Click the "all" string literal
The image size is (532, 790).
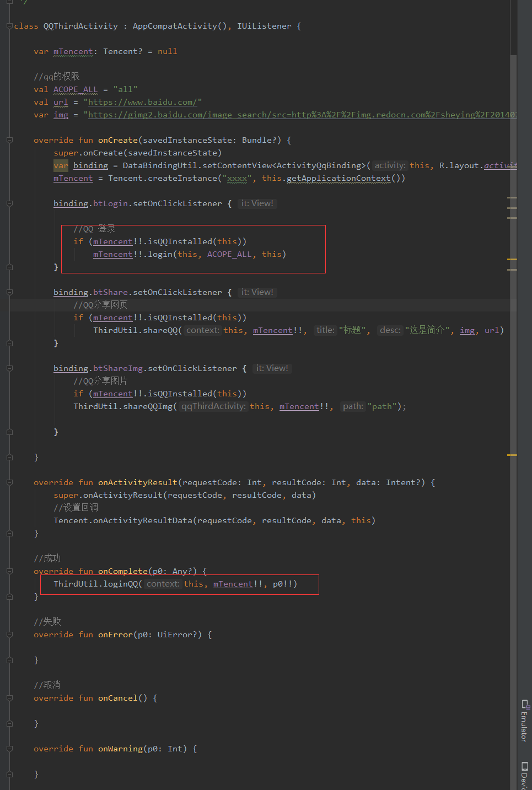125,89
